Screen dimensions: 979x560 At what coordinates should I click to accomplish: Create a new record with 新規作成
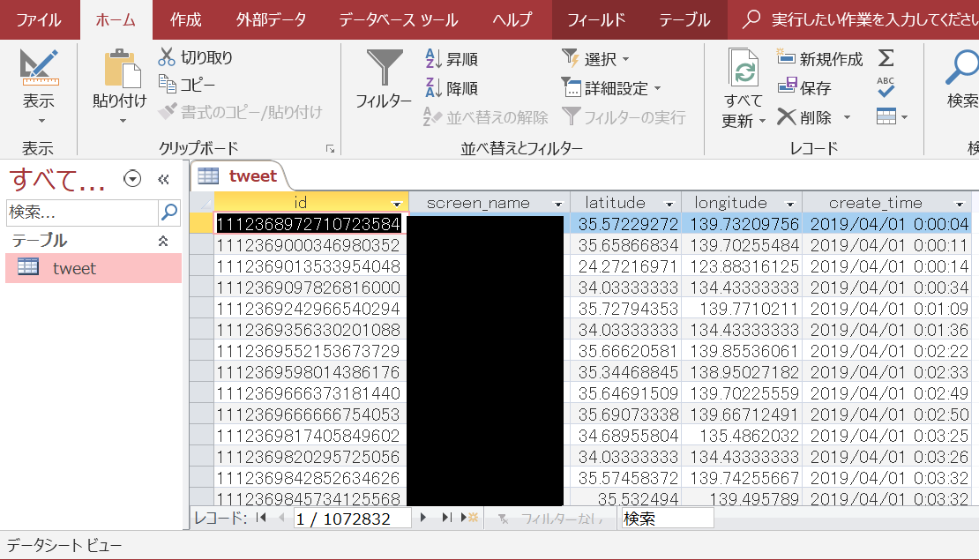pyautogui.click(x=819, y=59)
